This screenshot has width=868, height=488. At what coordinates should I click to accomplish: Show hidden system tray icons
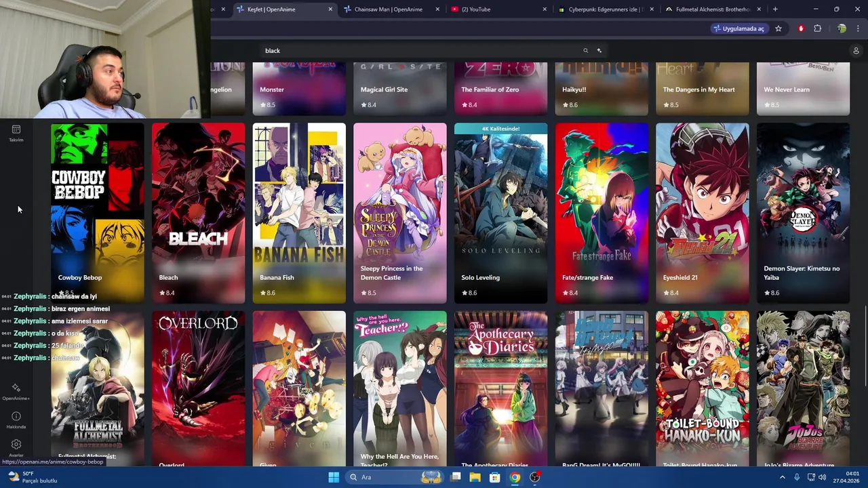(782, 477)
